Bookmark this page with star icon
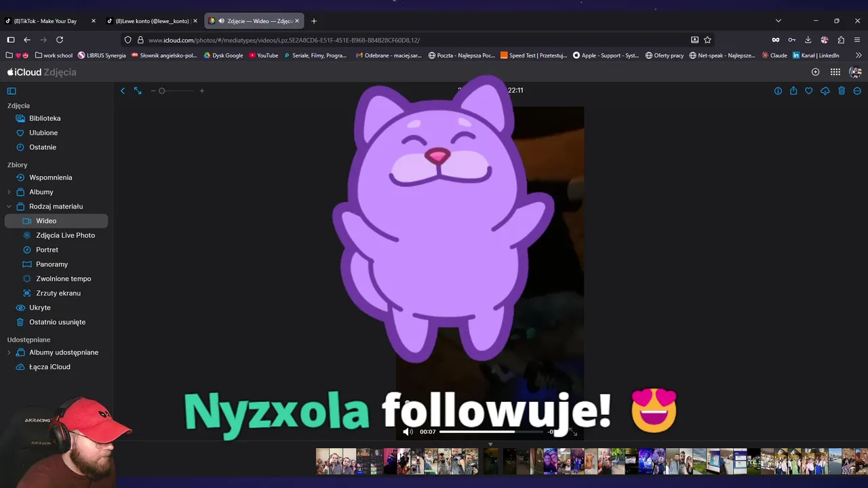The height and width of the screenshot is (488, 868). tap(707, 40)
